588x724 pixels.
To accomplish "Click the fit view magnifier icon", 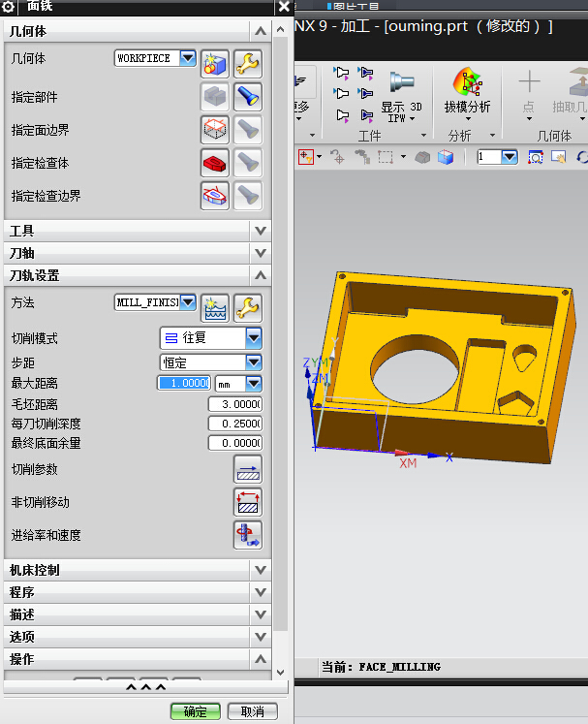I will (536, 157).
